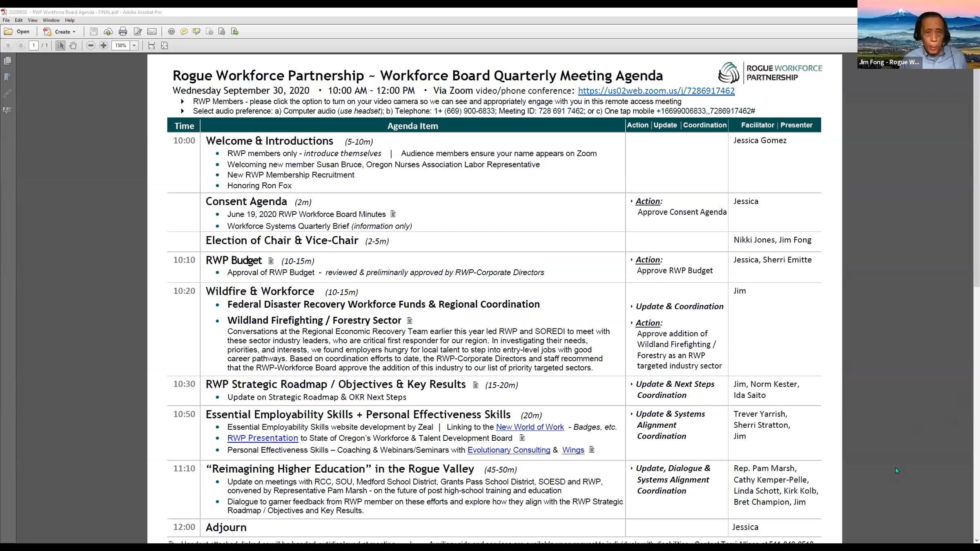
Task: Click the Zoom Out minus button
Action: pos(91,45)
